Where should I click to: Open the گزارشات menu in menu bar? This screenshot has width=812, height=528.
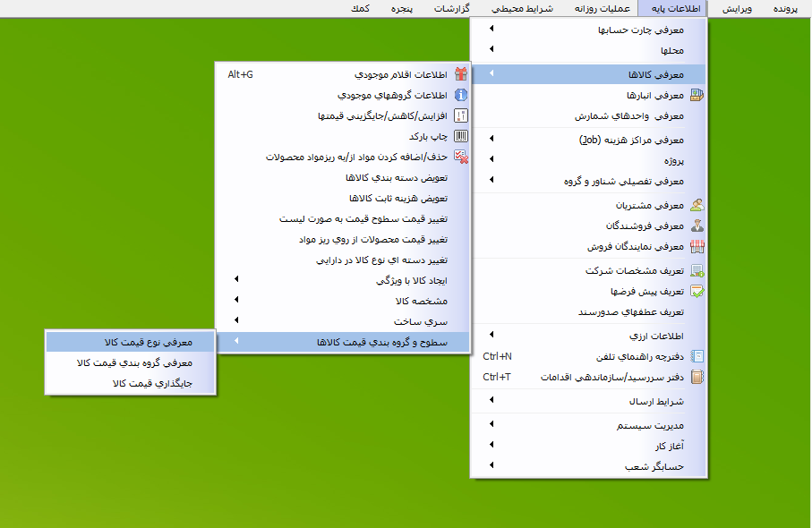click(x=457, y=8)
